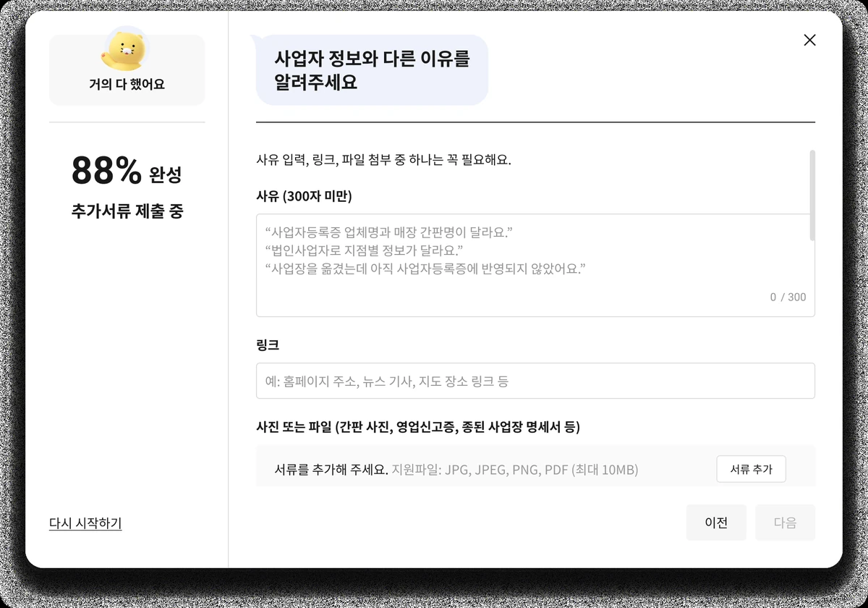Viewport: 868px width, 608px height.
Task: Click the 다음 next button
Action: pyautogui.click(x=785, y=523)
